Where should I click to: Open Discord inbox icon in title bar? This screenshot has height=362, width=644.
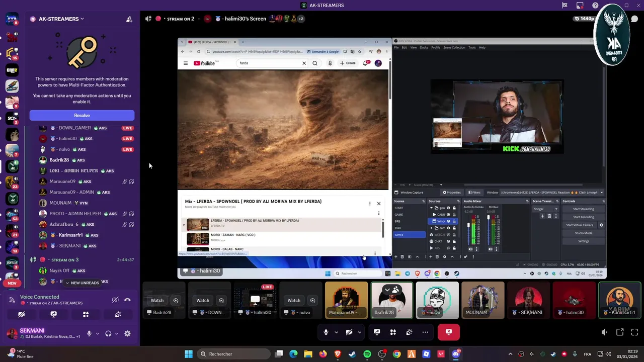click(x=580, y=6)
